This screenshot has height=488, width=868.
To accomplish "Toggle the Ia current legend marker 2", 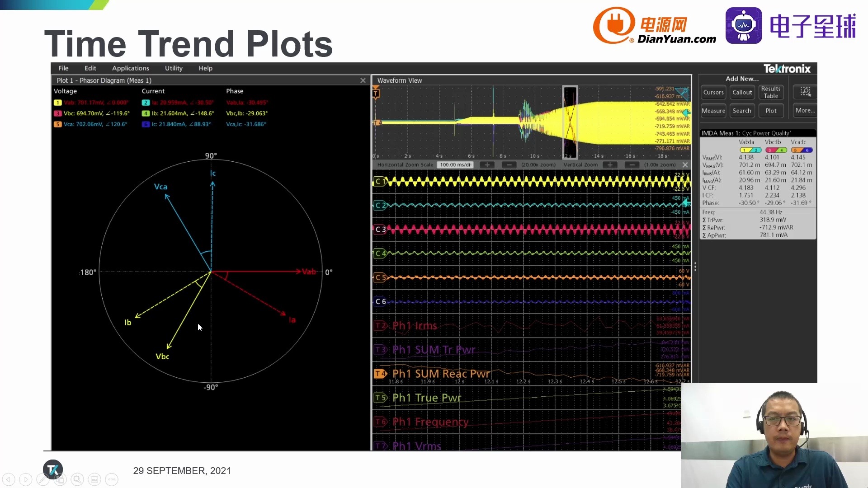I will tap(146, 103).
